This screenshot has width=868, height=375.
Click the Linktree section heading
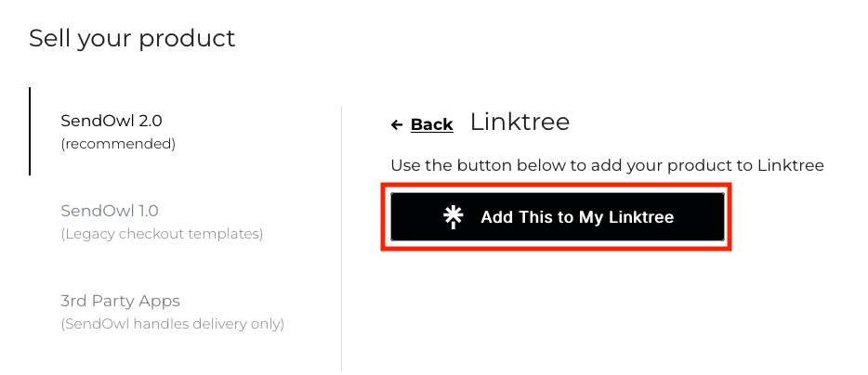point(519,122)
